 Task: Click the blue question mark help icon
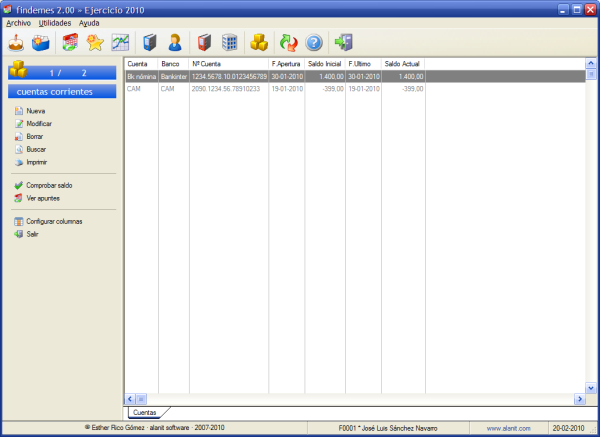tap(314, 42)
